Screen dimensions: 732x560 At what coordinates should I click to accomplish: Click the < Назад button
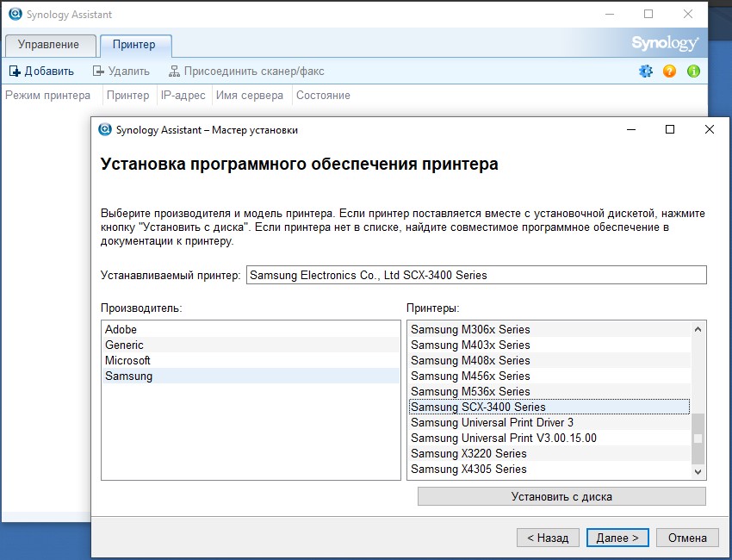click(548, 538)
